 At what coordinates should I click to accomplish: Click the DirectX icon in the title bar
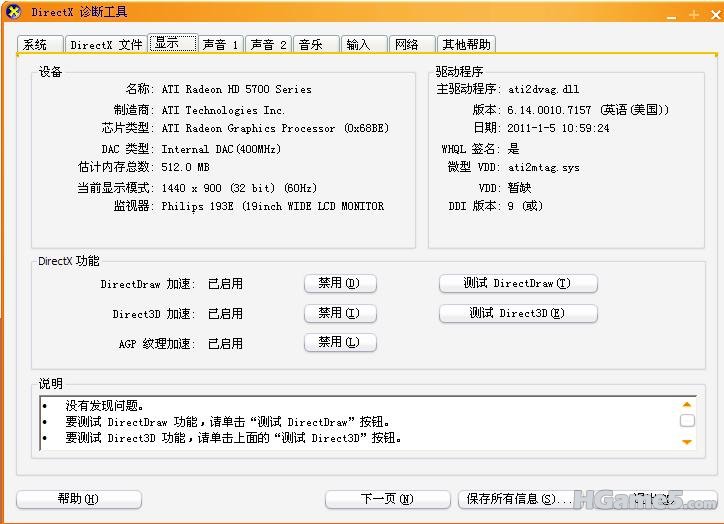coord(13,11)
